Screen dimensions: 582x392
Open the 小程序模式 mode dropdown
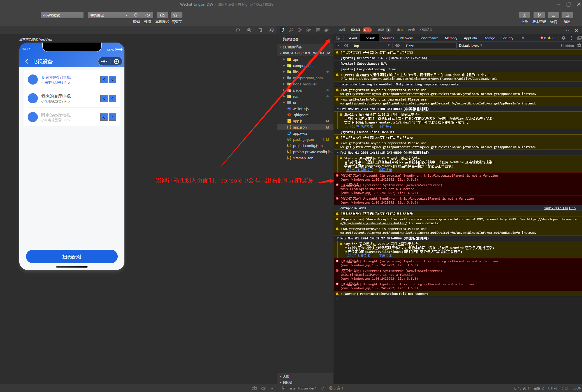[x=62, y=15]
